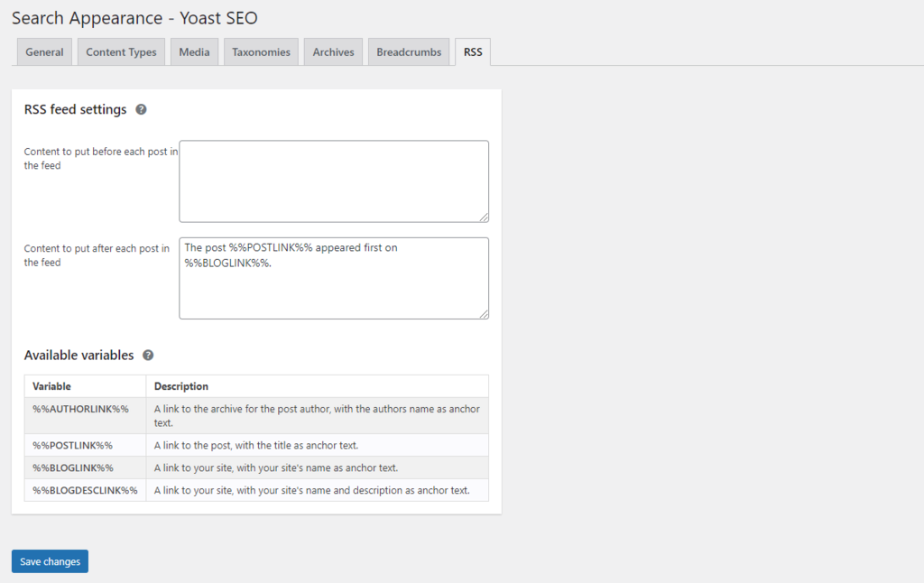
Task: Click the resize handle of the after-post text area
Action: (x=485, y=314)
